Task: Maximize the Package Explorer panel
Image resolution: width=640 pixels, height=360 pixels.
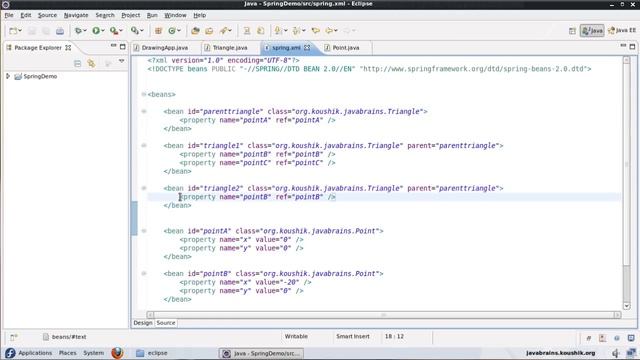Action: [x=122, y=47]
